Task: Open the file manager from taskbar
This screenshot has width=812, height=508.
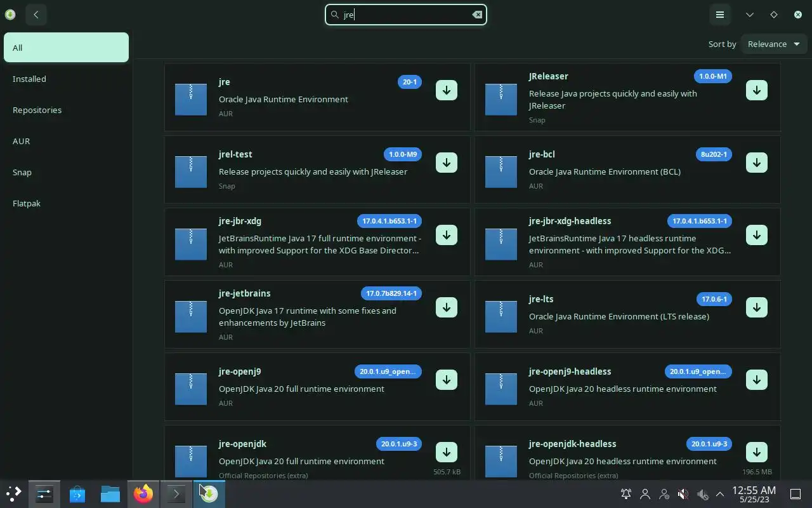Action: (x=110, y=493)
